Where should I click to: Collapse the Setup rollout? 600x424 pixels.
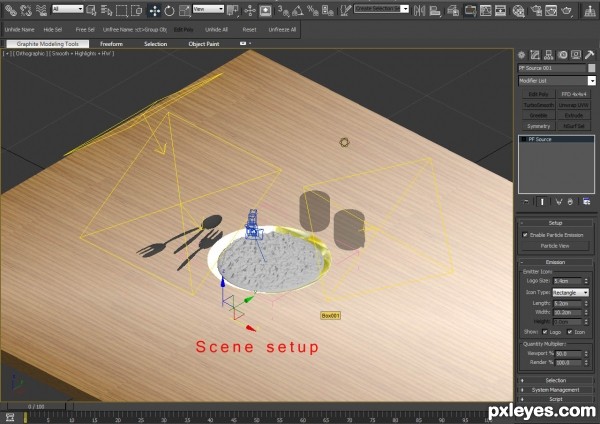pos(555,223)
